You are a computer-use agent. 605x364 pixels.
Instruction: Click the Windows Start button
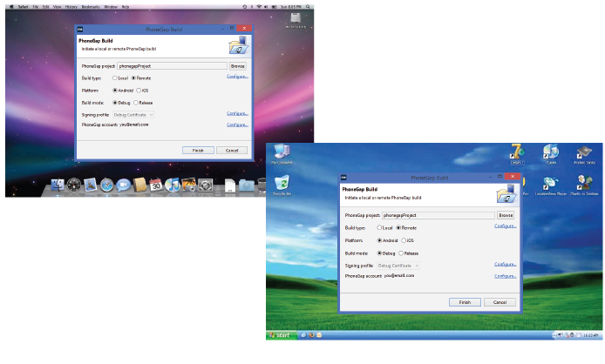click(282, 334)
